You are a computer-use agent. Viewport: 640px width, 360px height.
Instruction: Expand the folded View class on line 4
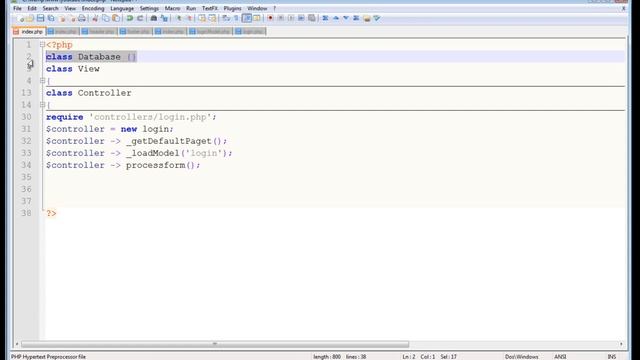click(42, 81)
